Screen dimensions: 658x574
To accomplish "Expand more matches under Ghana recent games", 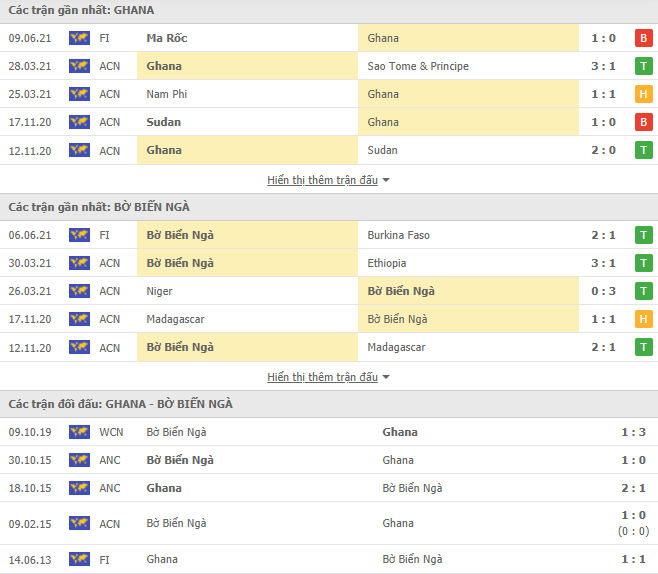I will pos(322,180).
